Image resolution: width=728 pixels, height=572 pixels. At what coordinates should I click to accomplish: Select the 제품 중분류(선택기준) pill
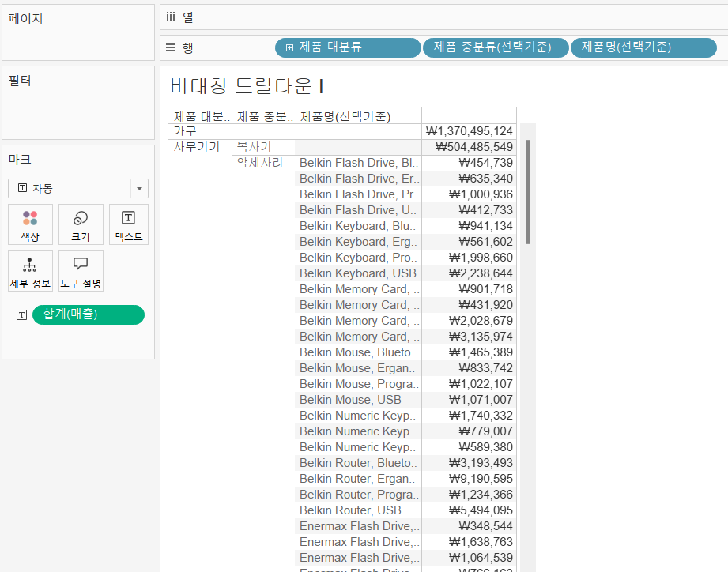point(496,47)
